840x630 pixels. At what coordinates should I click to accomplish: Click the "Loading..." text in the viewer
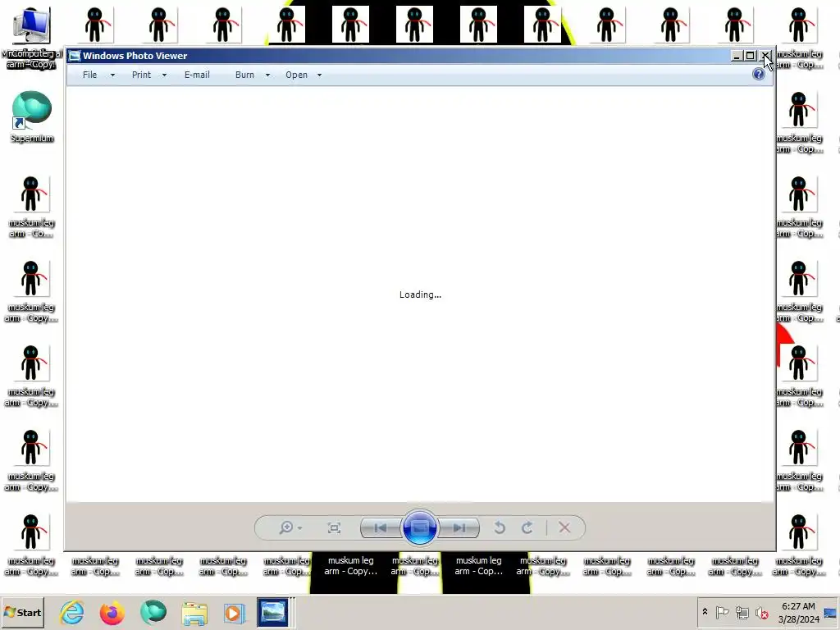coord(420,294)
